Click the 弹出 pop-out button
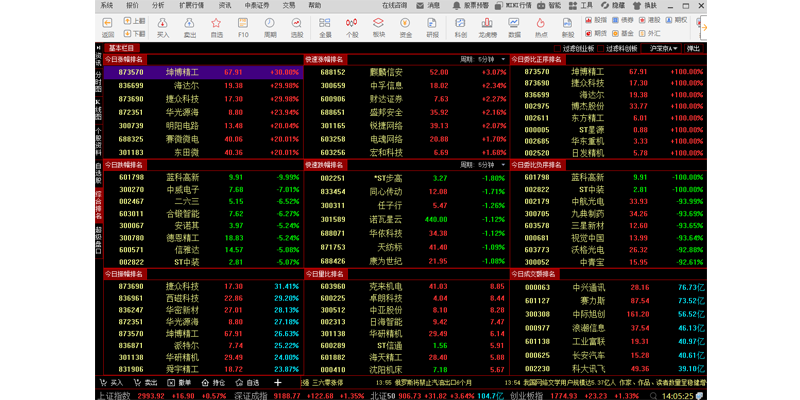Image resolution: width=800 pixels, height=400 pixels. point(693,49)
